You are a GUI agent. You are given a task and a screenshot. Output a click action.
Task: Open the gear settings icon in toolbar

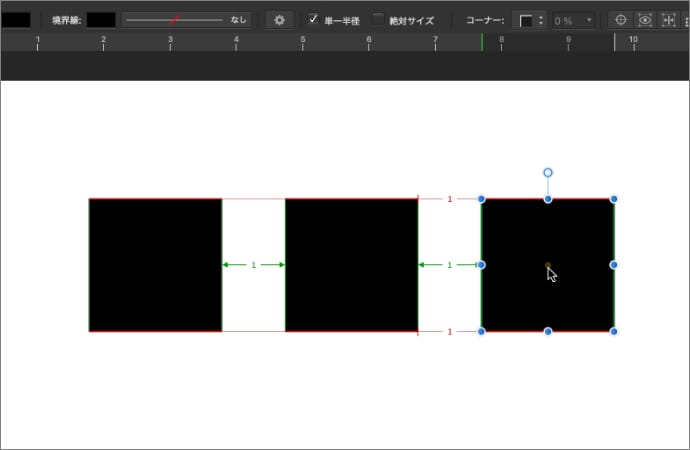point(280,20)
